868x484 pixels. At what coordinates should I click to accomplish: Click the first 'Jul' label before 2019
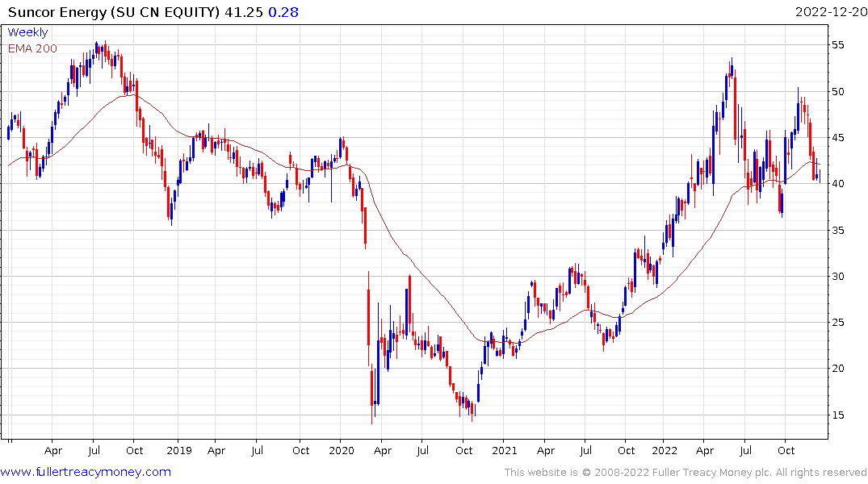point(94,451)
